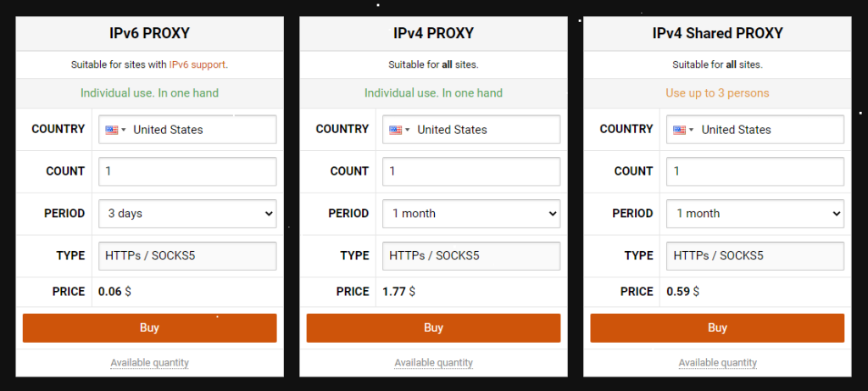
Task: Open IPv6 PROXY period dropdown showing 3 days
Action: point(187,214)
